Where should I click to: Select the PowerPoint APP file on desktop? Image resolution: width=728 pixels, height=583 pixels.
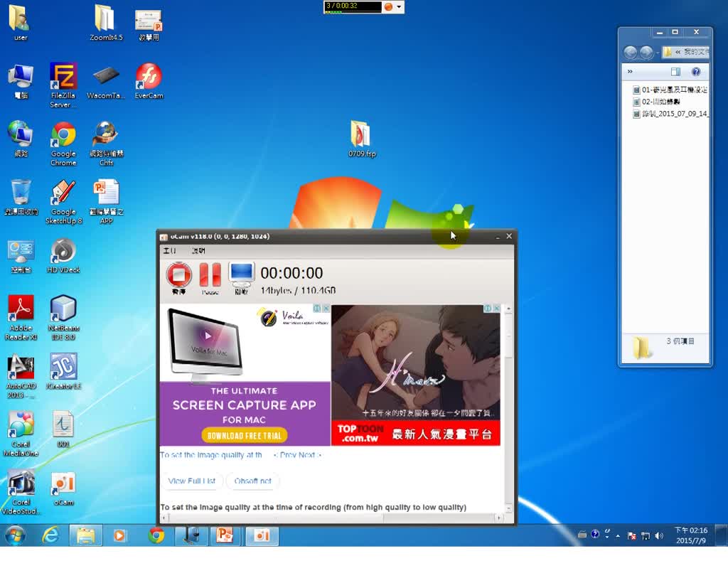[106, 203]
